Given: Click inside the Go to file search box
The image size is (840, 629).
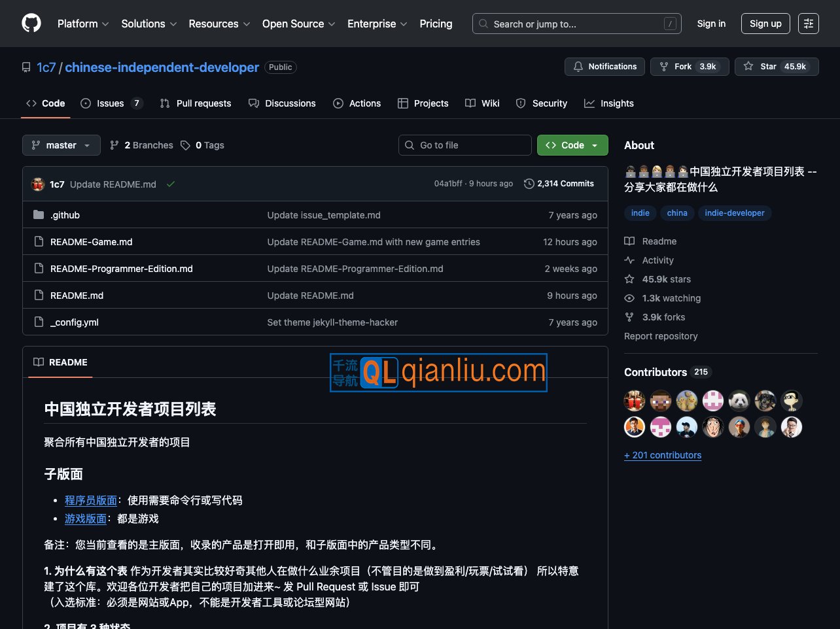Looking at the screenshot, I should coord(464,144).
